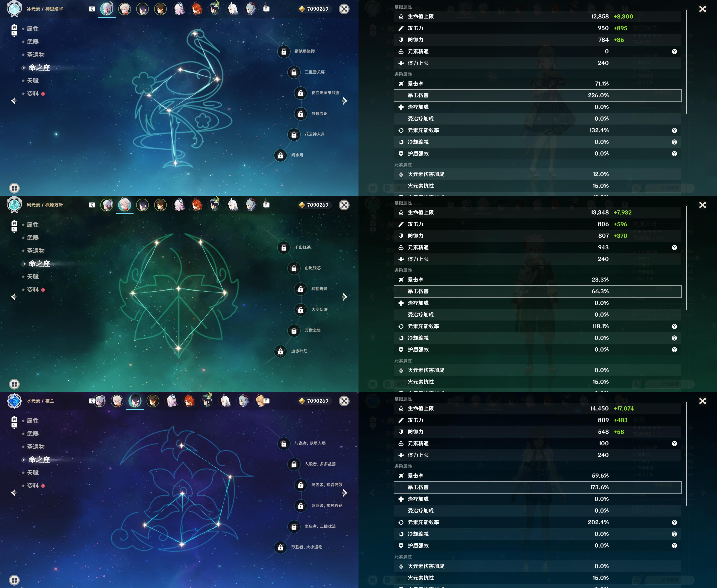The height and width of the screenshot is (588, 717).
Task: Click the lock icon beside 血赤叶红
Action: coord(280,351)
